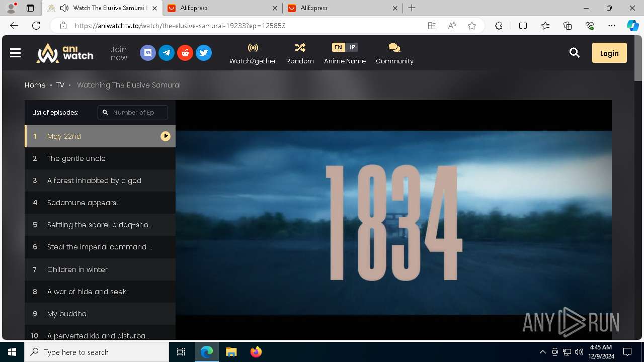Viewport: 644px width, 362px height.
Task: Open the Copilot sidebar
Action: (x=632, y=26)
